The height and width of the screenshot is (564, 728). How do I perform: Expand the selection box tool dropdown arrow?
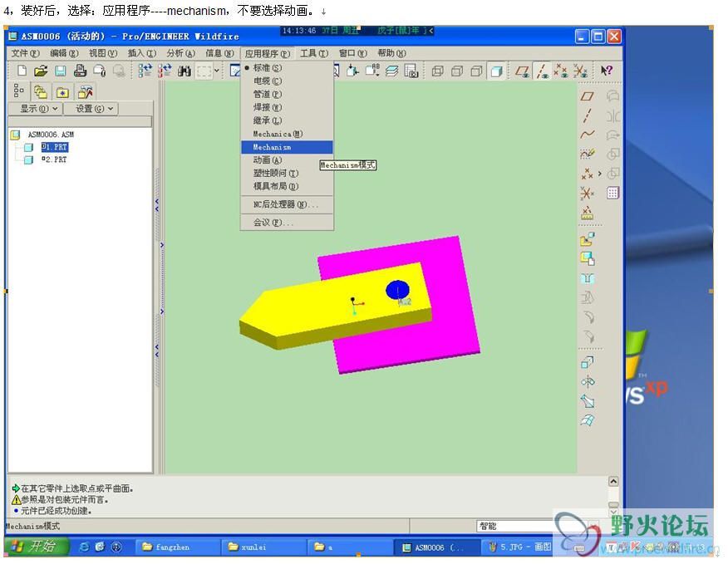pyautogui.click(x=216, y=71)
